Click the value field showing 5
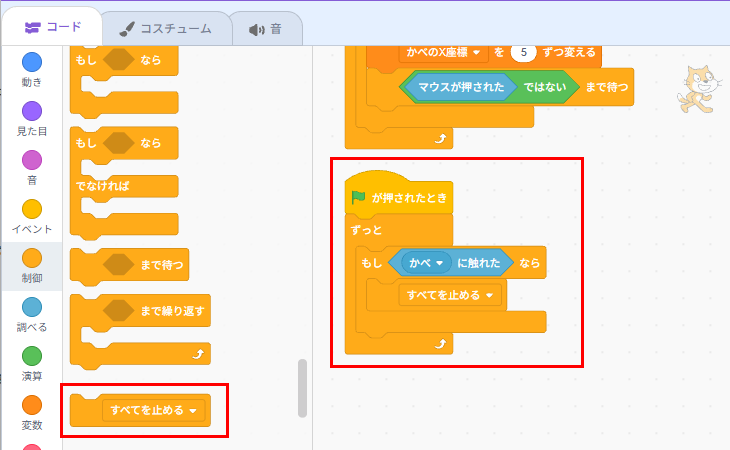This screenshot has width=730, height=450. [x=526, y=51]
